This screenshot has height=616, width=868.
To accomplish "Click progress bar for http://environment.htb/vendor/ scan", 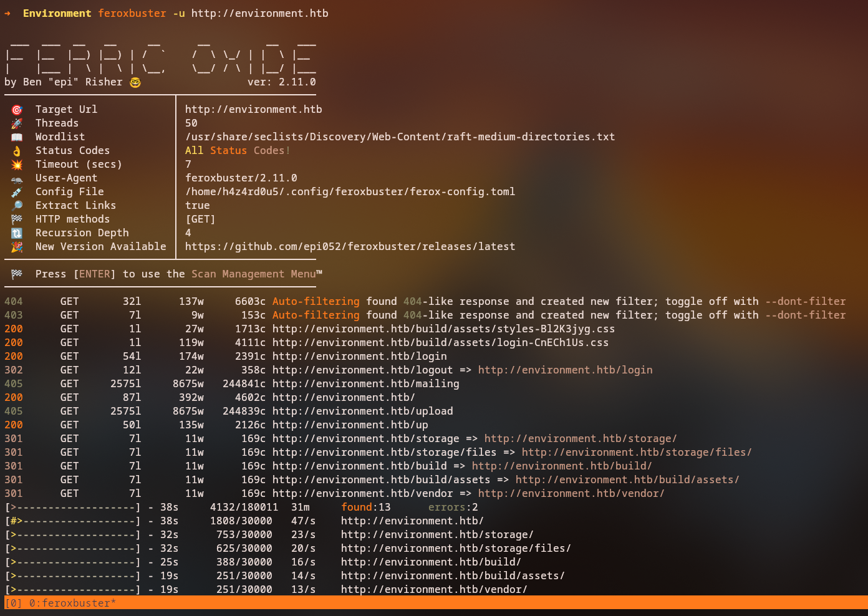I will tap(72, 590).
